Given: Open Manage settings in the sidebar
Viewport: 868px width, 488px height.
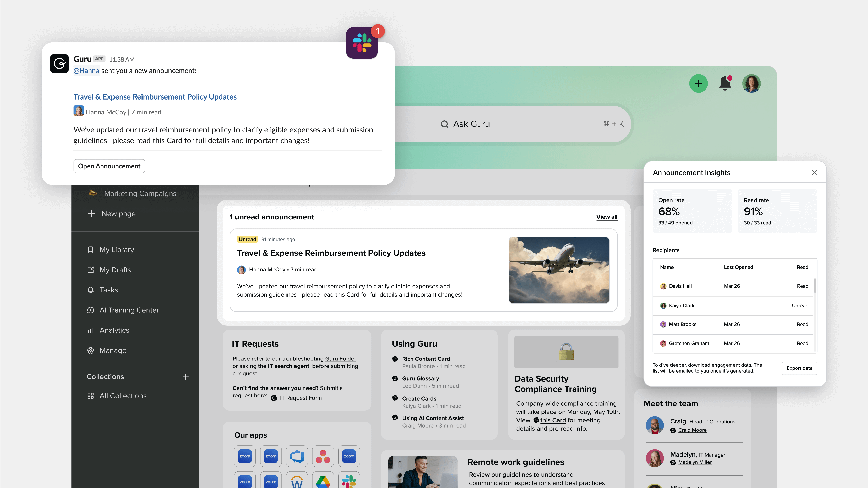Looking at the screenshot, I should tap(112, 351).
